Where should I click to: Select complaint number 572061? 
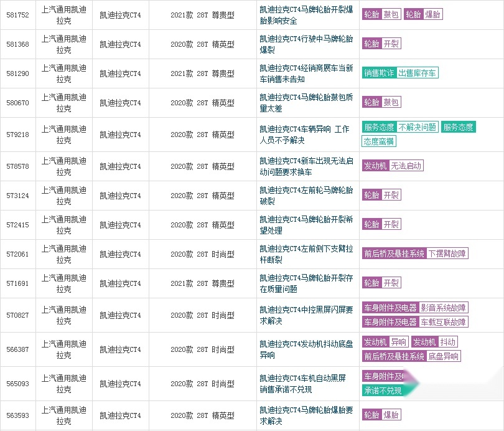tap(17, 254)
